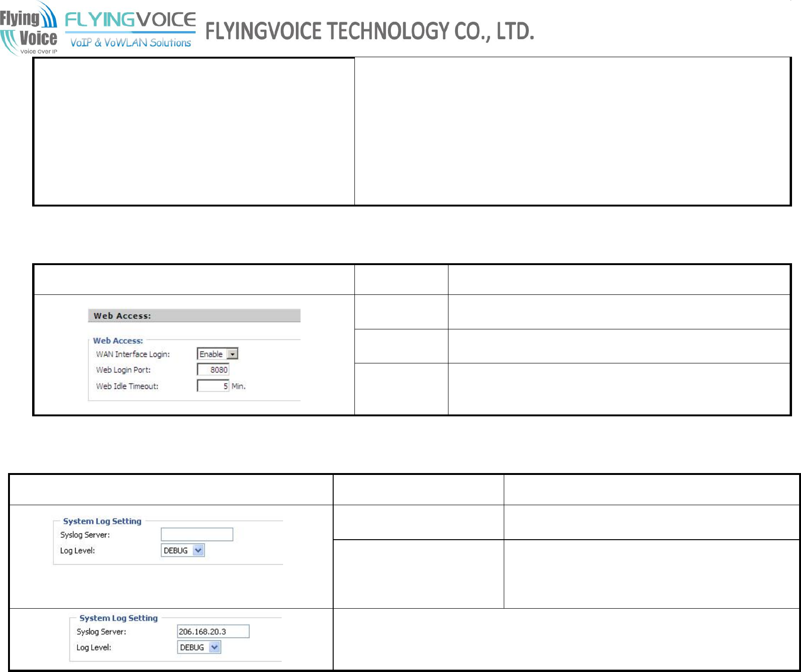Image resolution: width=801 pixels, height=672 pixels.
Task: Click the Min. unit label
Action: [x=239, y=386]
